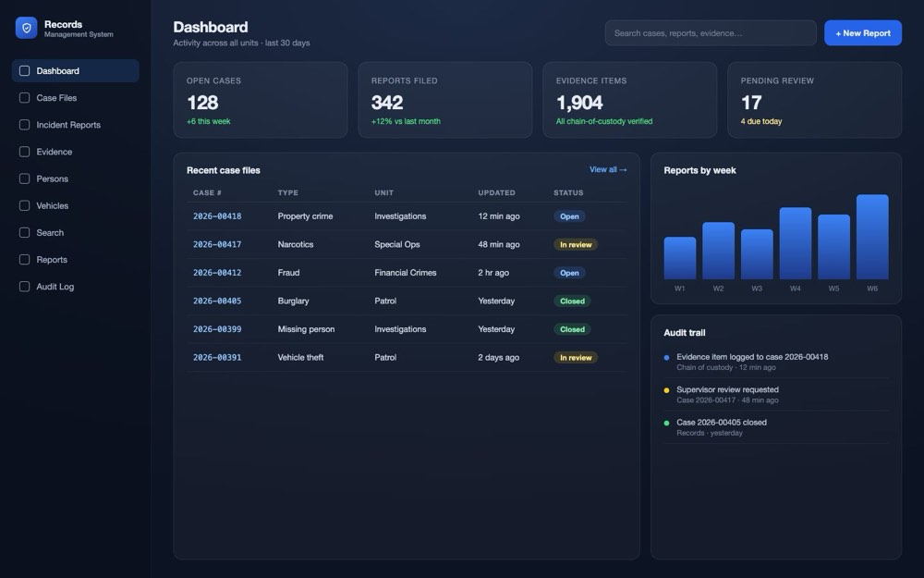The image size is (924, 578).
Task: Click the Records shield logo icon
Action: (26, 28)
